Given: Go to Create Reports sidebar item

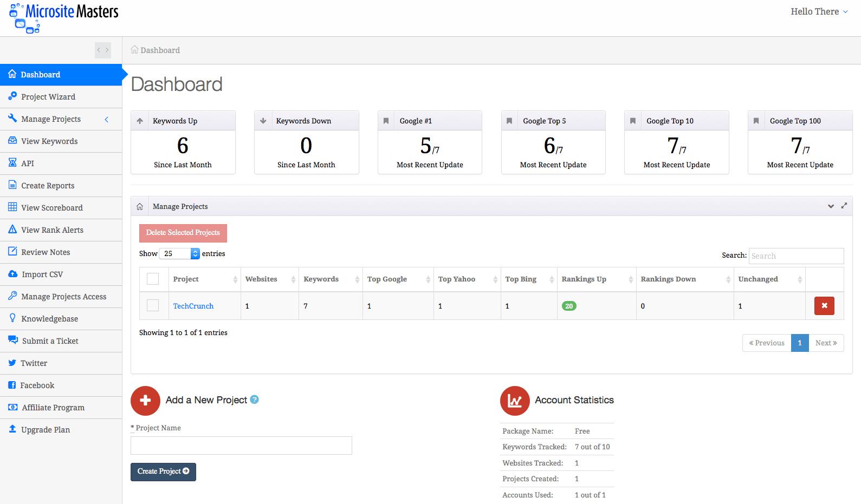Looking at the screenshot, I should (48, 186).
